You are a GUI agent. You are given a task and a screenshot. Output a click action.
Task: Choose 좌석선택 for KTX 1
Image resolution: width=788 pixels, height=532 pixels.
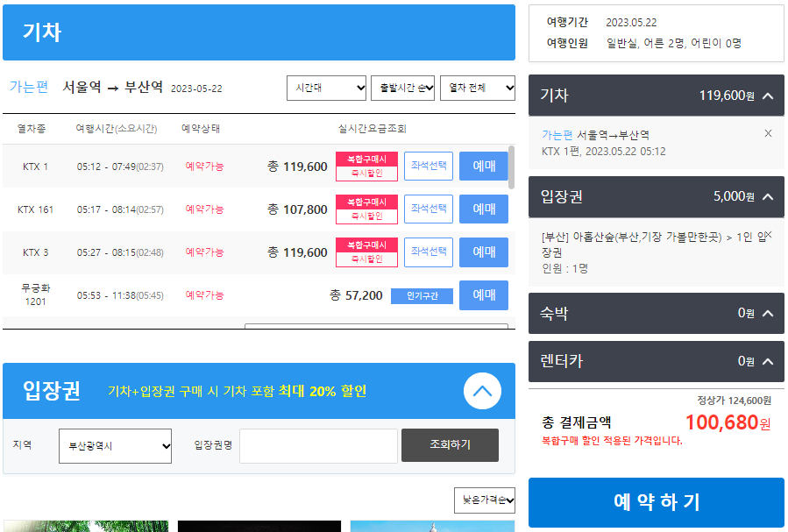click(x=428, y=166)
